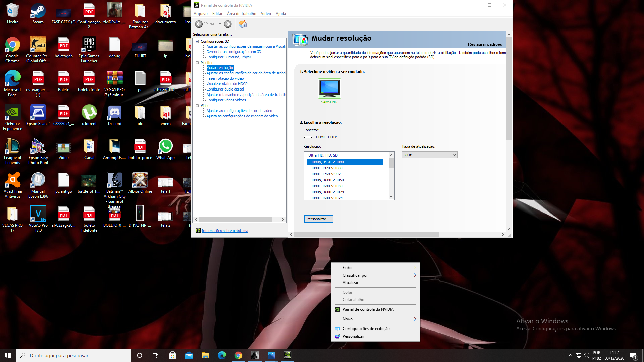The image size is (644, 362).
Task: Click the volume icon in system tray
Action: pos(586,355)
